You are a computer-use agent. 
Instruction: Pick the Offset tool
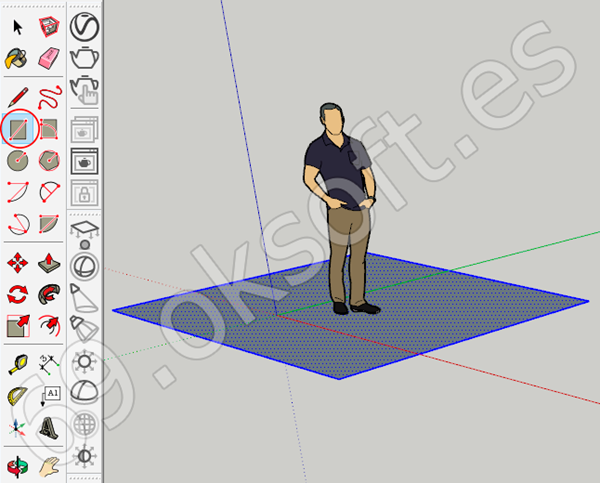click(50, 326)
